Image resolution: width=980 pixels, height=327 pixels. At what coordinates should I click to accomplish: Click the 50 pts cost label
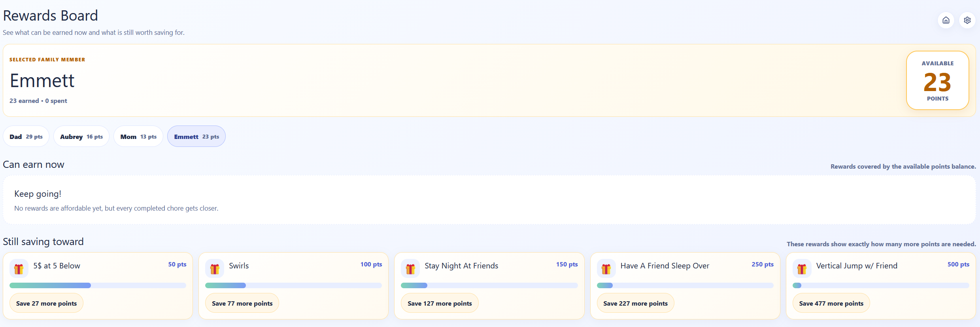[177, 264]
